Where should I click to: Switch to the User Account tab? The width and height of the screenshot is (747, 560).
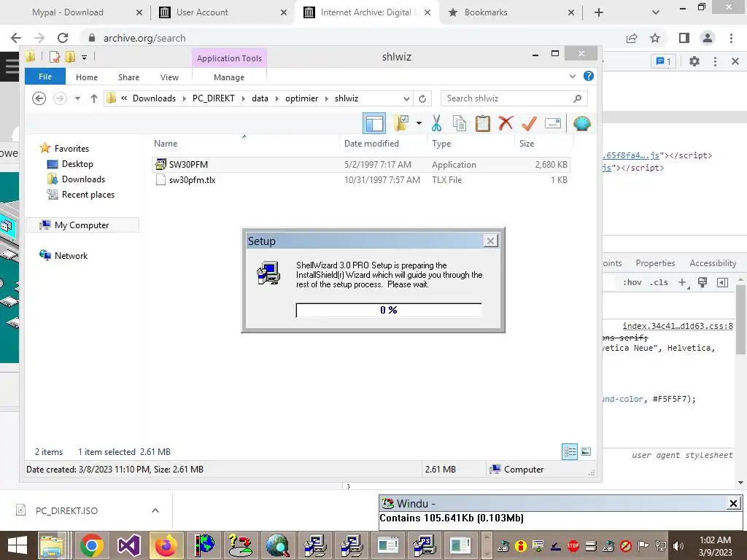[202, 12]
